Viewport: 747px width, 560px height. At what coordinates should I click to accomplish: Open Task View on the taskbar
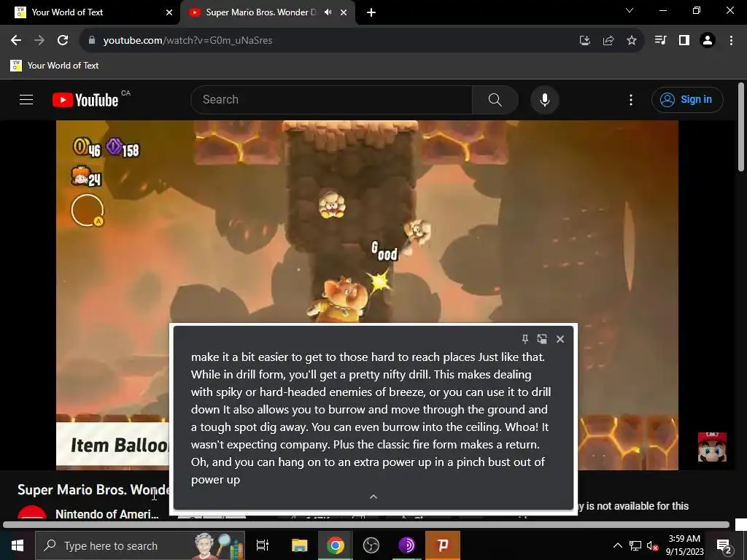pyautogui.click(x=263, y=545)
